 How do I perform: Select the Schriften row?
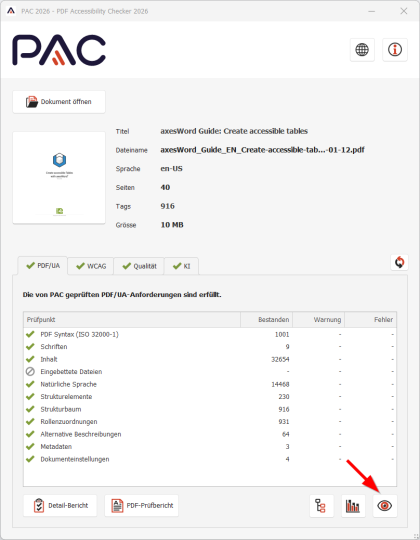[x=210, y=347]
